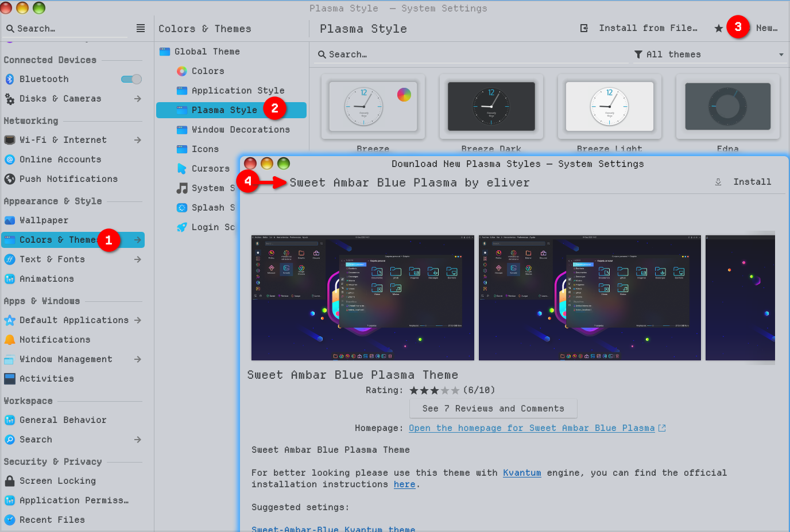Click the Colors palette icon
Image resolution: width=790 pixels, height=532 pixels.
click(x=181, y=71)
